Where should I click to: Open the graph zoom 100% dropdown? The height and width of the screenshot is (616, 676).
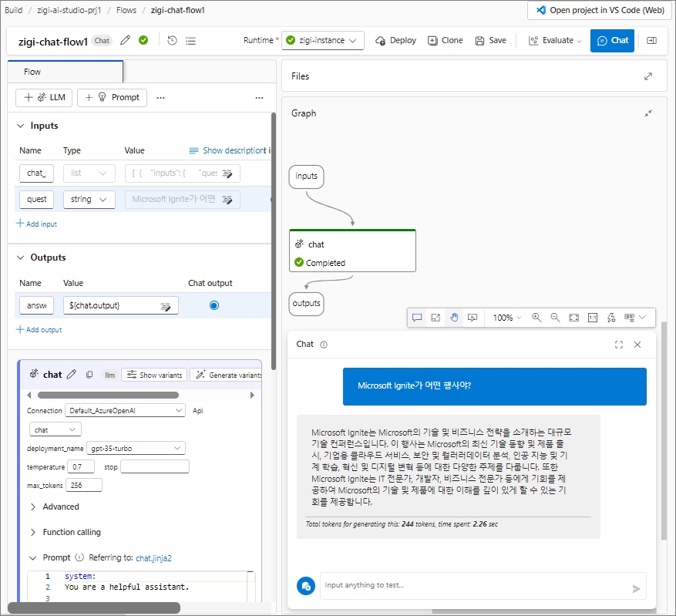point(507,318)
